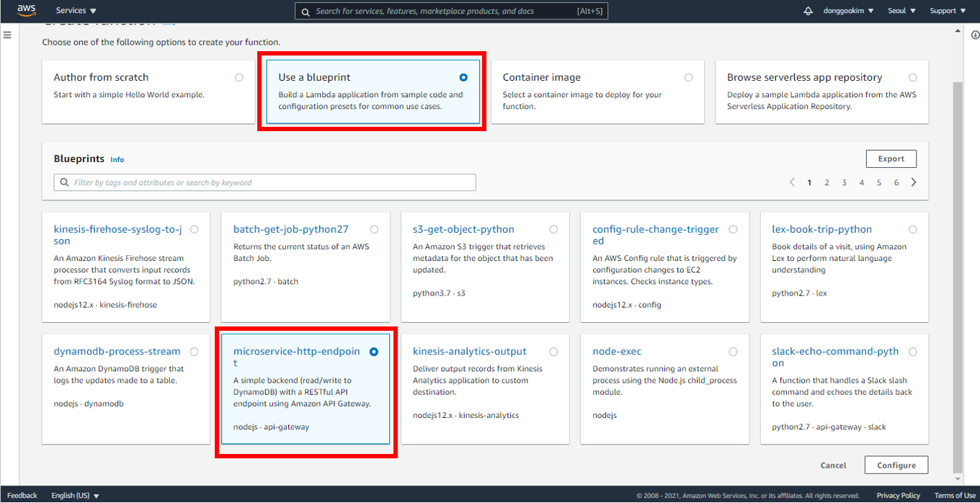Click Browse serverless app repository heading

pos(805,77)
